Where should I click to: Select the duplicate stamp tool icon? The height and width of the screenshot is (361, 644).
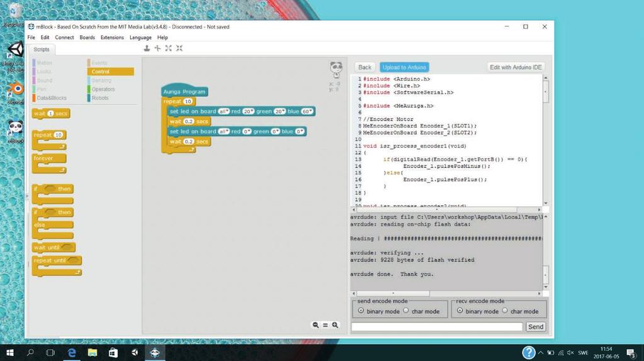coord(147,48)
